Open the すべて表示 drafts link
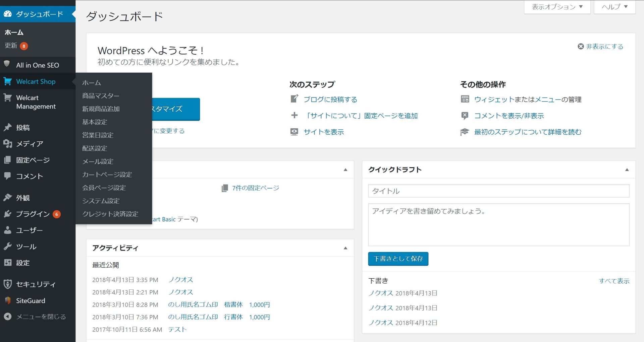644x342 pixels. click(614, 281)
